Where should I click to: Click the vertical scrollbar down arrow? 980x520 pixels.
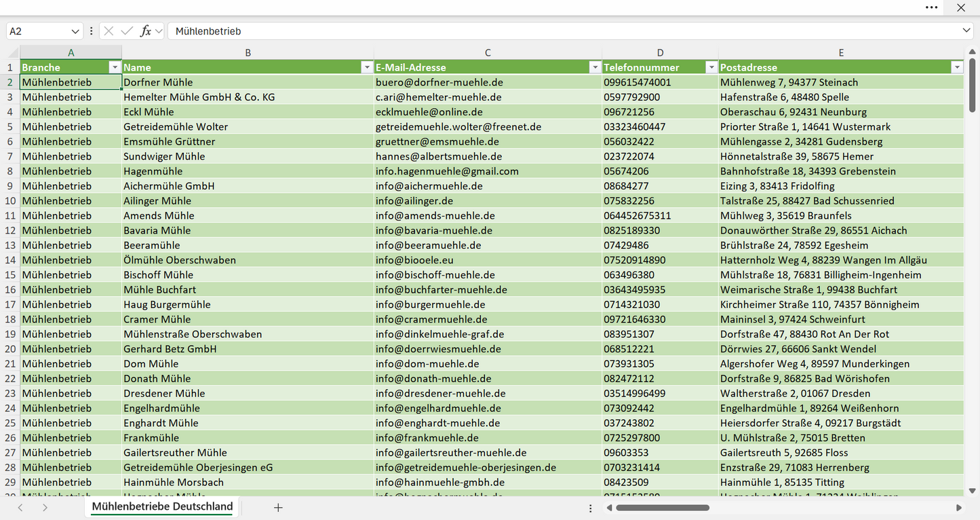pyautogui.click(x=973, y=491)
